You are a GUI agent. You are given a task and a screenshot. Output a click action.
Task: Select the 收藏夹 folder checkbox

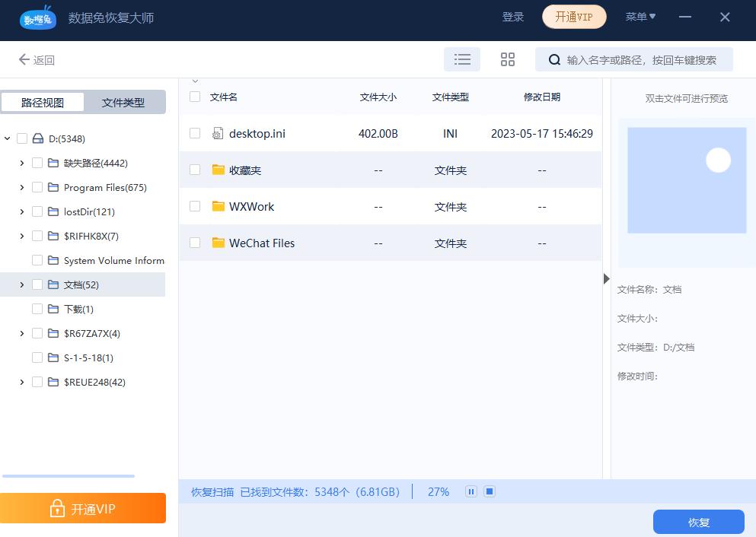195,170
